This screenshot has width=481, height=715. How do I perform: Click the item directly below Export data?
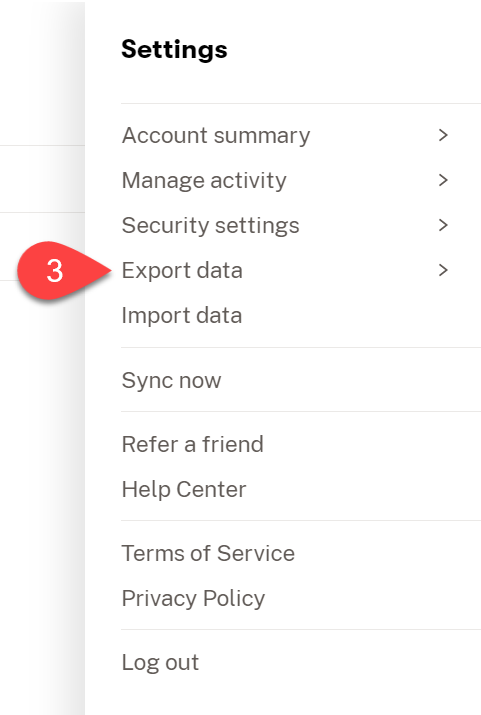(182, 316)
